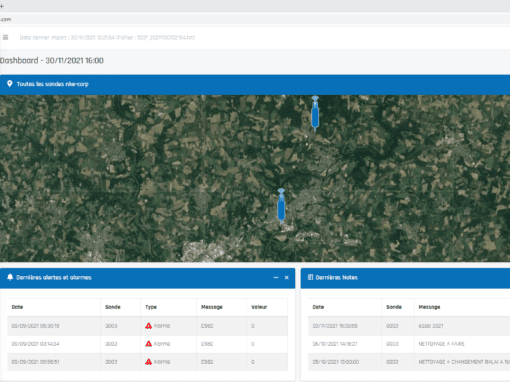Click the red alarm icon in 03:14:34 row
Screen dimensions: 510x382
point(149,344)
